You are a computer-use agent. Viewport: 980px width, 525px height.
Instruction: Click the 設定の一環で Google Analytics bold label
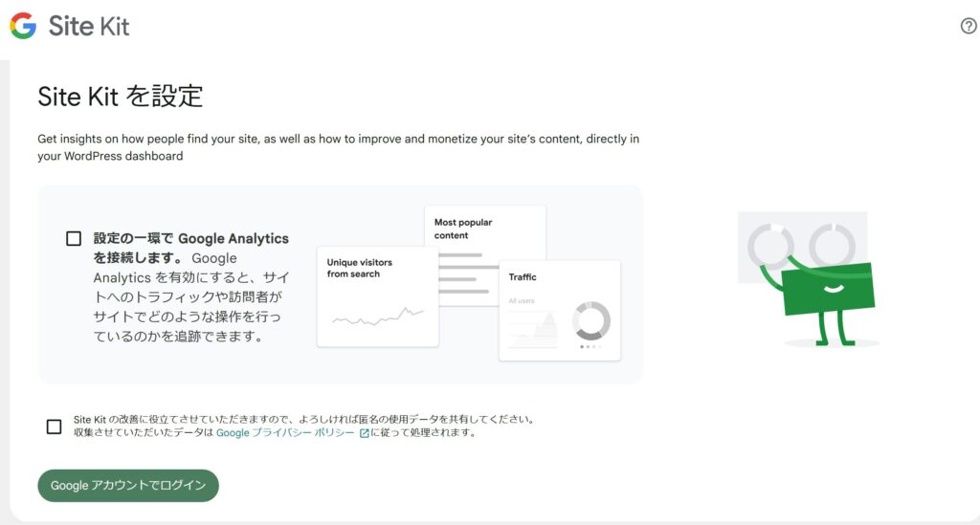pyautogui.click(x=190, y=248)
